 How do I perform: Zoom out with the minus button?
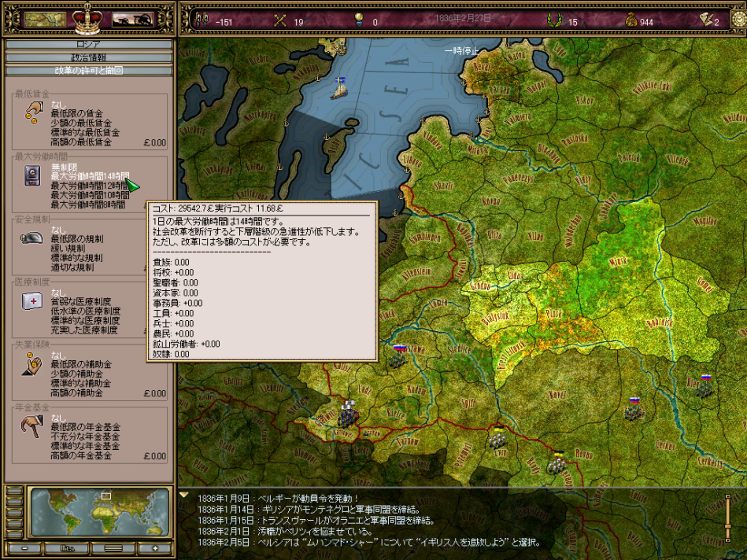(24, 548)
